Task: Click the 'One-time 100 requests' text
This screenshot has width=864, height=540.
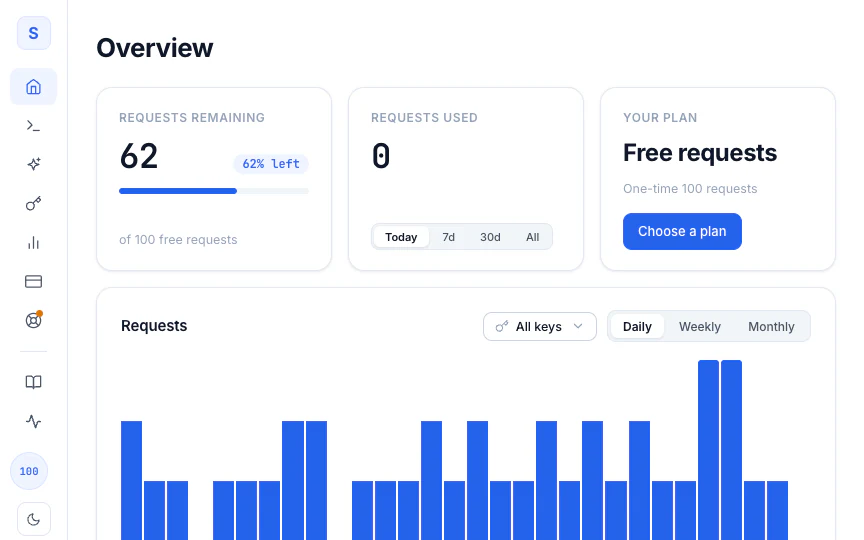Action: [x=690, y=188]
